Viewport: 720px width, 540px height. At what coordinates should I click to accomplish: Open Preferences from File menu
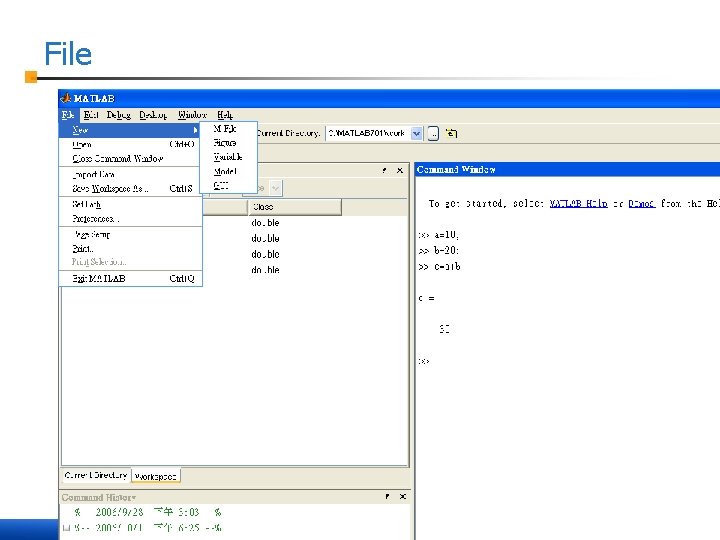coord(131,219)
